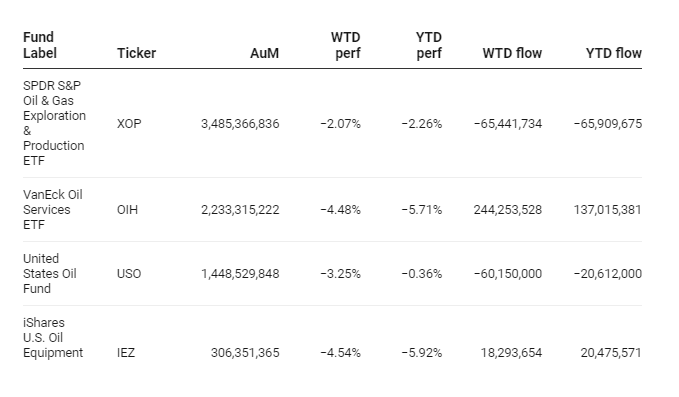Screen dimensions: 679x397
Task: Select the IEZ ticker cell
Action: (x=126, y=352)
